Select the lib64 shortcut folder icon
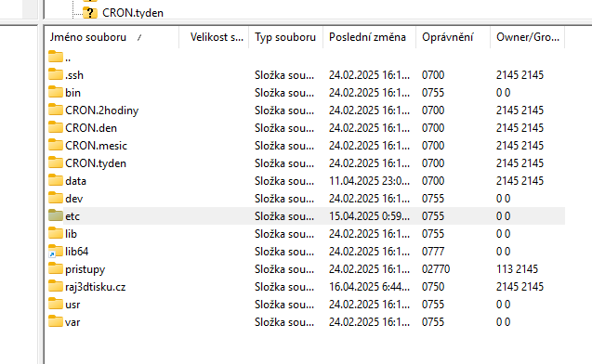The height and width of the screenshot is (364, 592). (56, 251)
